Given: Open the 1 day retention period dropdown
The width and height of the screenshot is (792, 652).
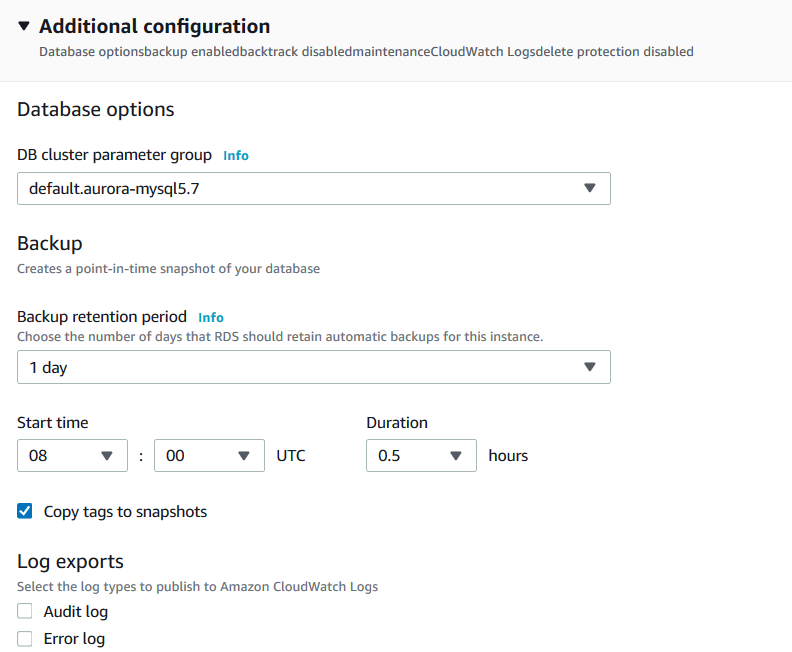Looking at the screenshot, I should [300, 367].
